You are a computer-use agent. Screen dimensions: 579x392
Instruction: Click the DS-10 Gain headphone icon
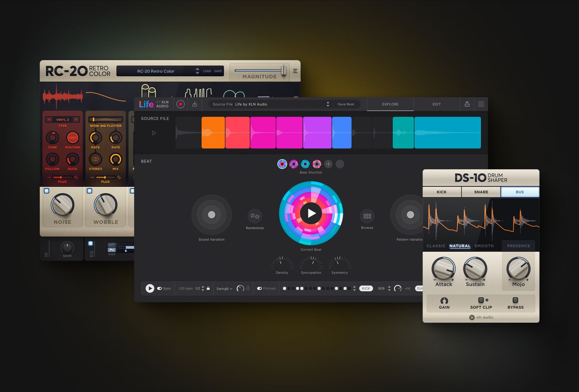(444, 300)
